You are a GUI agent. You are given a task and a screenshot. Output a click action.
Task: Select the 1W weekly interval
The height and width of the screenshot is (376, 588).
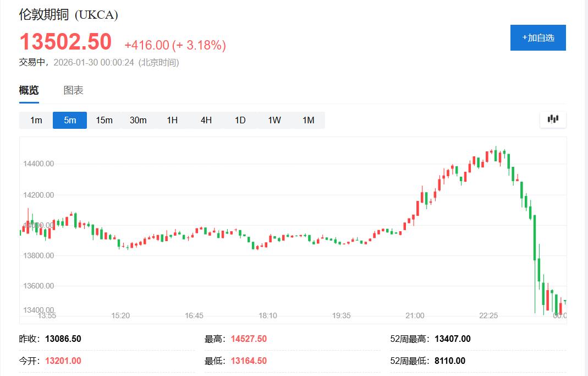tap(274, 120)
